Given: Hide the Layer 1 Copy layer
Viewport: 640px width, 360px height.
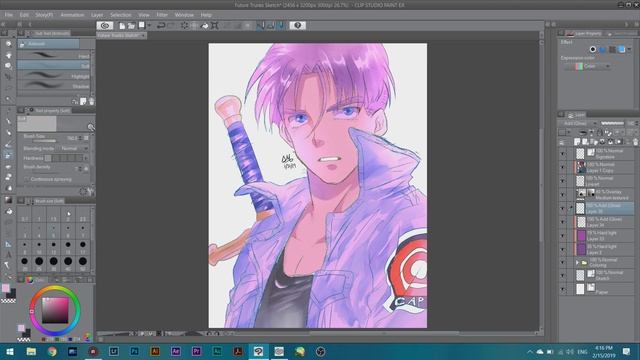Looking at the screenshot, I should pos(563,167).
